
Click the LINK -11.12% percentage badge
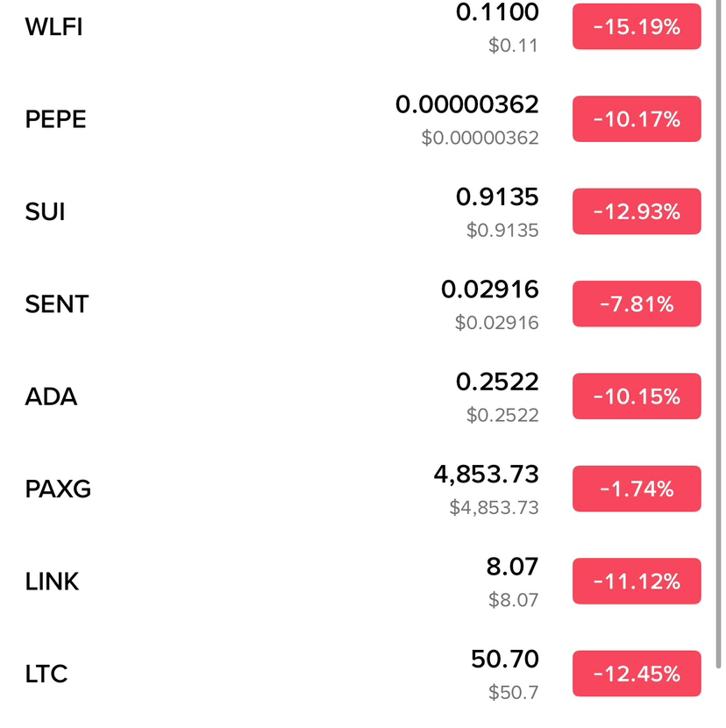point(637,581)
